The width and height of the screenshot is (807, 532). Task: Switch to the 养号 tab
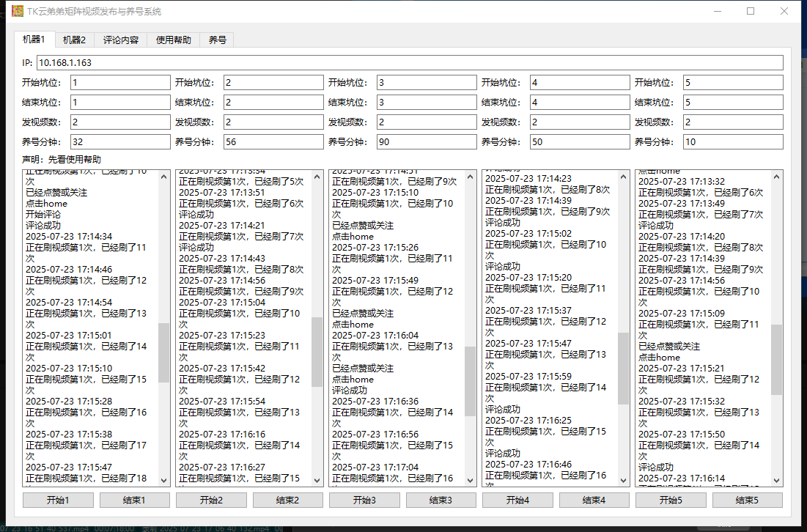[x=217, y=40]
